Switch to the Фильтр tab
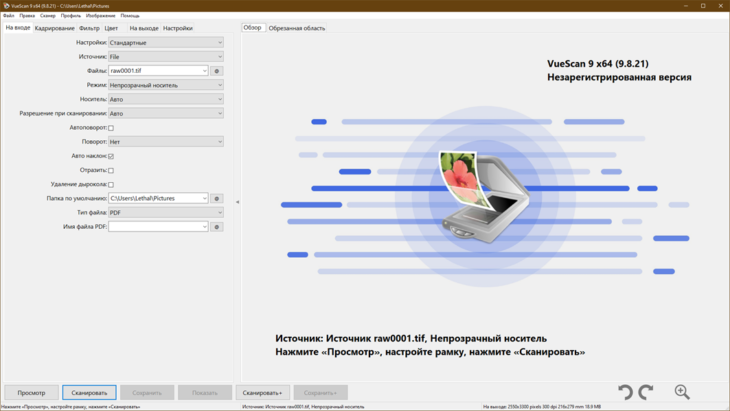The image size is (730, 411). click(x=89, y=28)
